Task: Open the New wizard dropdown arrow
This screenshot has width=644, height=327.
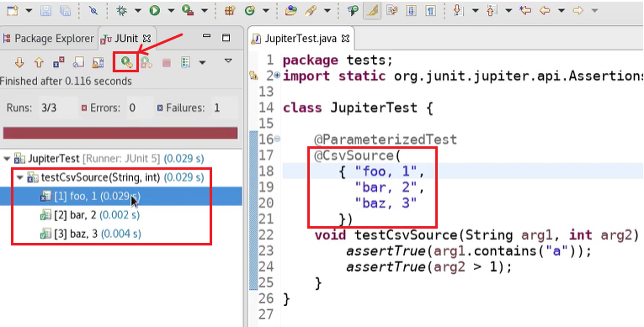Action: tap(29, 11)
